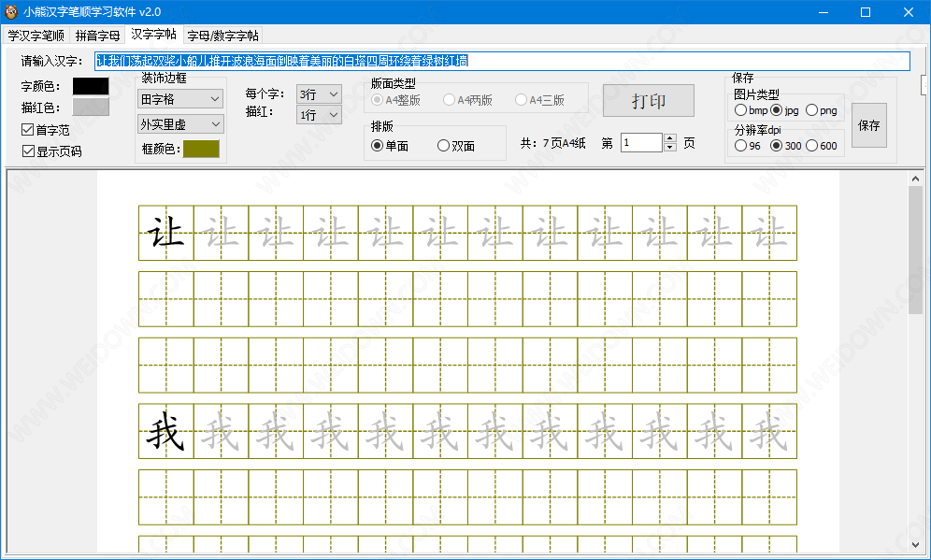Viewport: 931px width, 560px height.
Task: Decrease page number with down spinner arrow
Action: tap(670, 148)
